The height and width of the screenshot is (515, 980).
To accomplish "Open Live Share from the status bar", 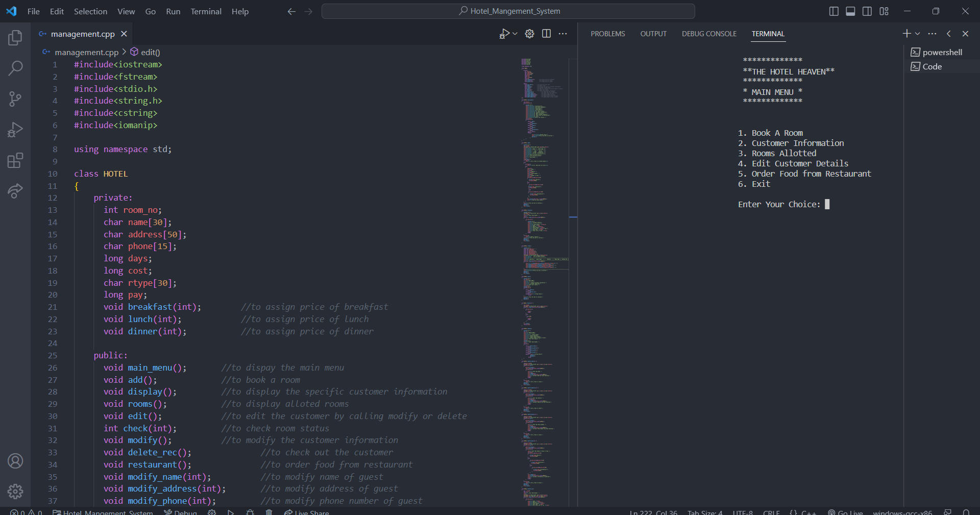I will [x=306, y=512].
